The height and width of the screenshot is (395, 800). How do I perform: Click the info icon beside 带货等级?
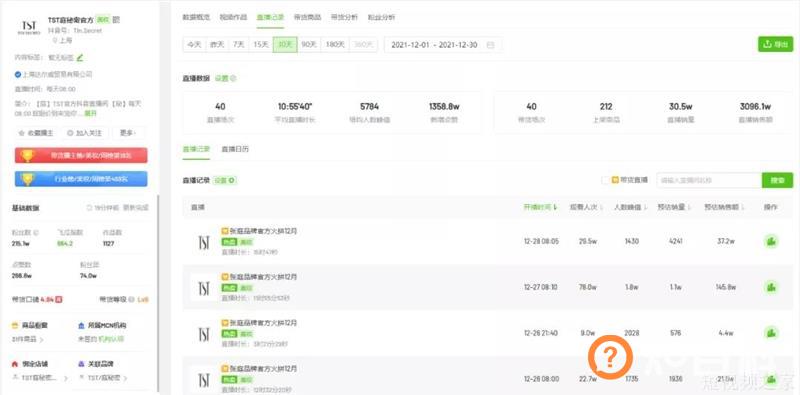(x=131, y=300)
